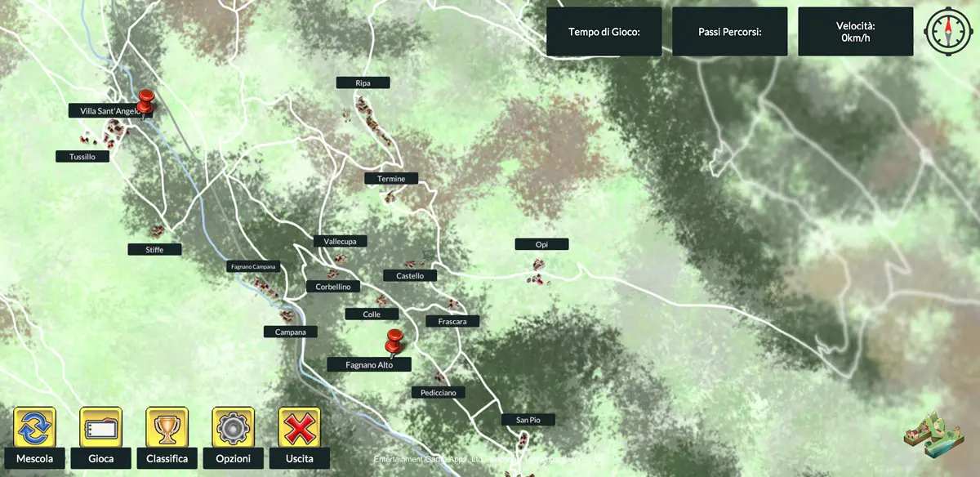Open the Opzioni gear icon
The width and height of the screenshot is (980, 477).
234,426
